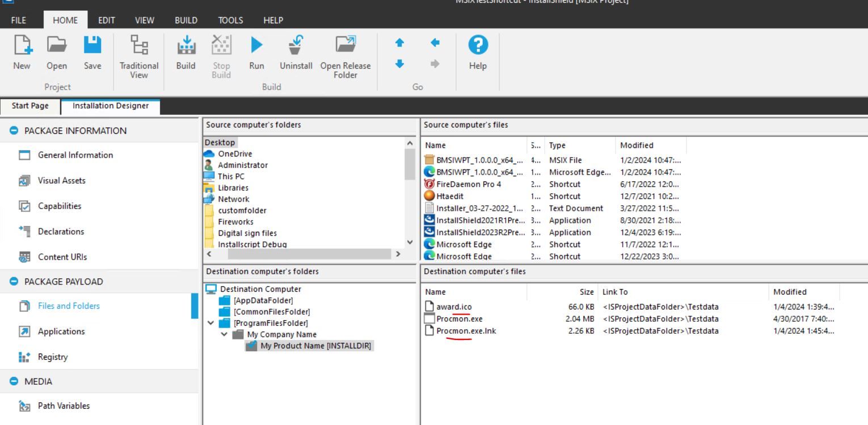Image resolution: width=868 pixels, height=425 pixels.
Task: Open the Applications view in Package Payload
Action: (x=62, y=331)
